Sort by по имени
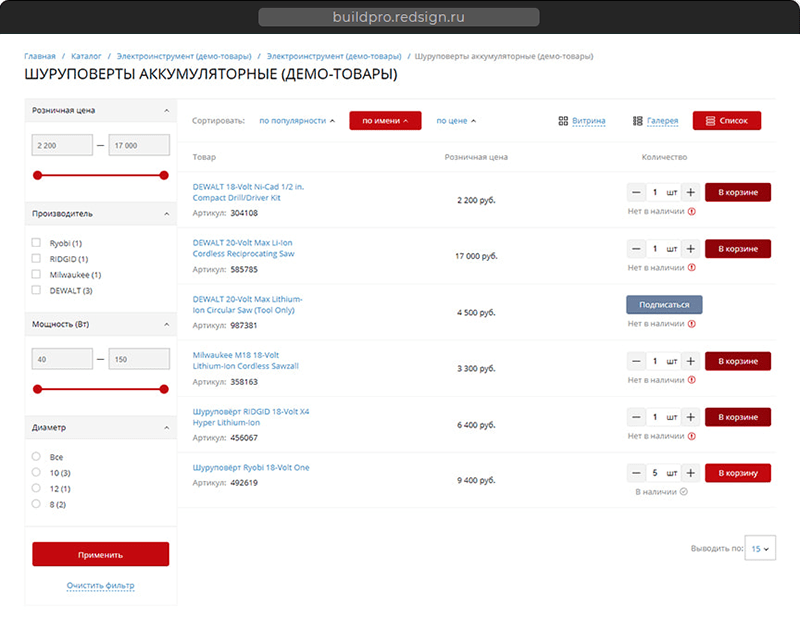This screenshot has height=630, width=800. (385, 121)
